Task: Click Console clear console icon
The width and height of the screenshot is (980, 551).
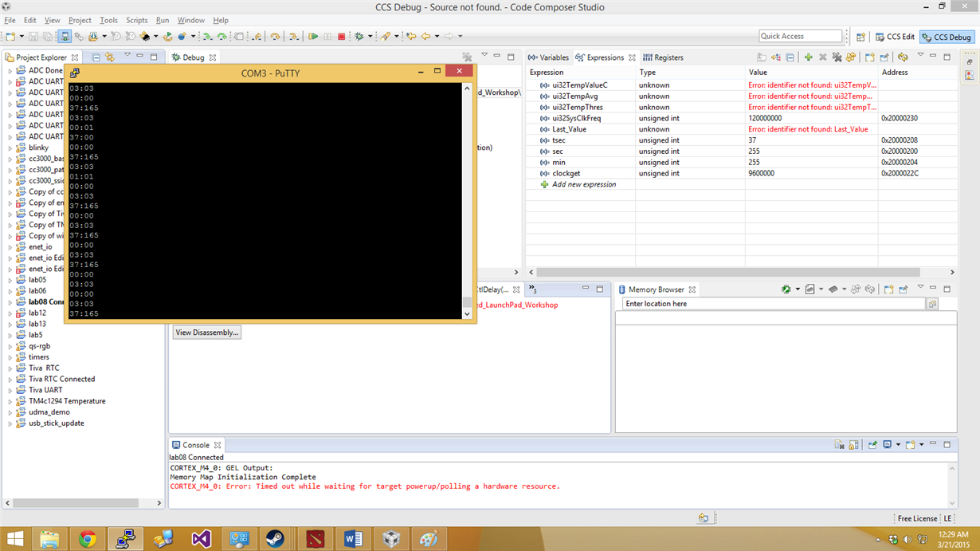Action: (x=839, y=445)
